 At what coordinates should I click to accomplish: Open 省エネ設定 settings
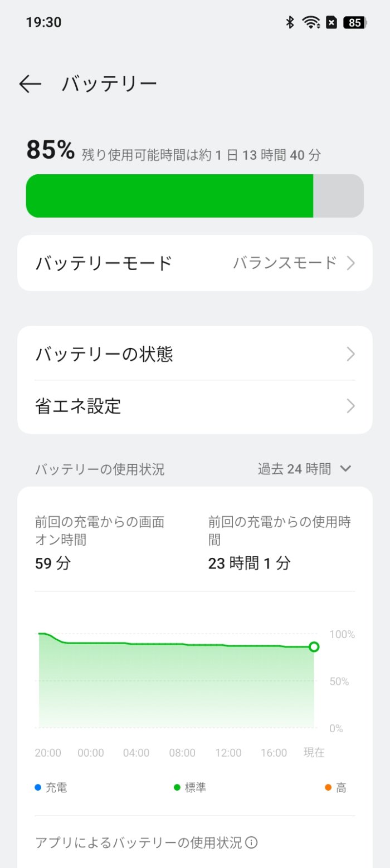click(195, 406)
